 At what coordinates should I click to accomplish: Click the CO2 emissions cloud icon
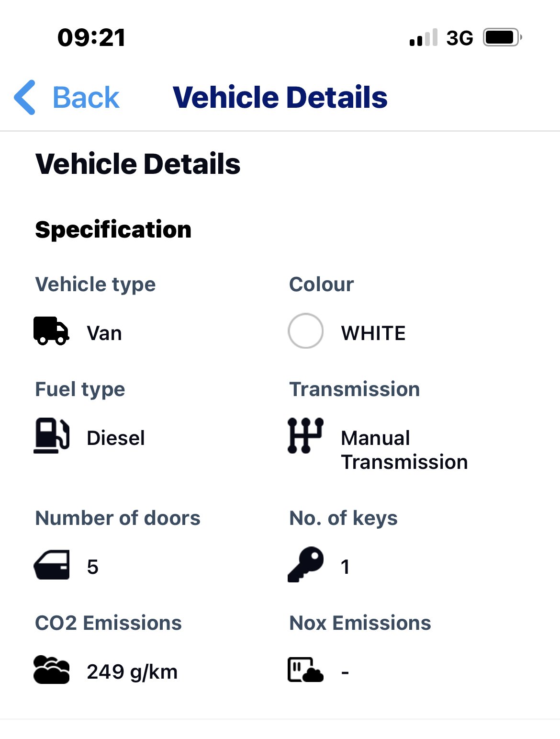coord(51,670)
